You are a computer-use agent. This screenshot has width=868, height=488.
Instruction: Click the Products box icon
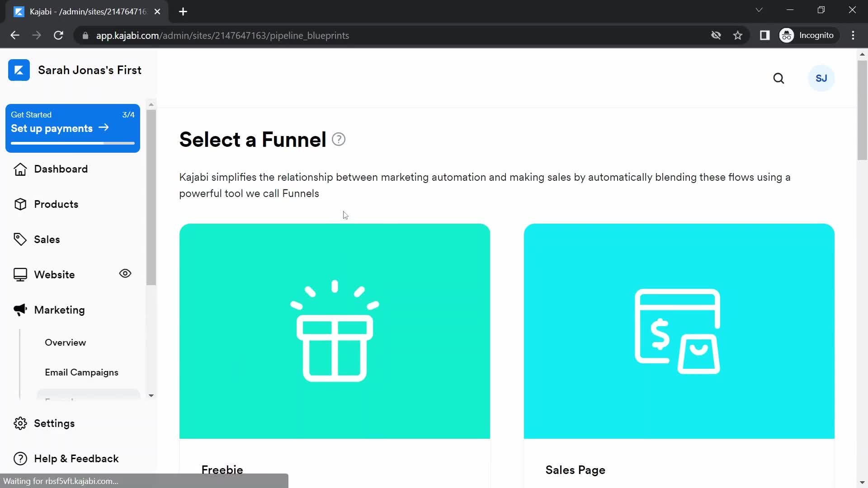pyautogui.click(x=20, y=204)
